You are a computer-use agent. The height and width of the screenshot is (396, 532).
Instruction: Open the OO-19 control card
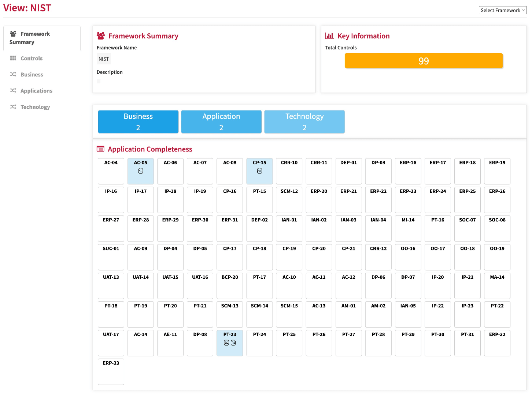[497, 257]
